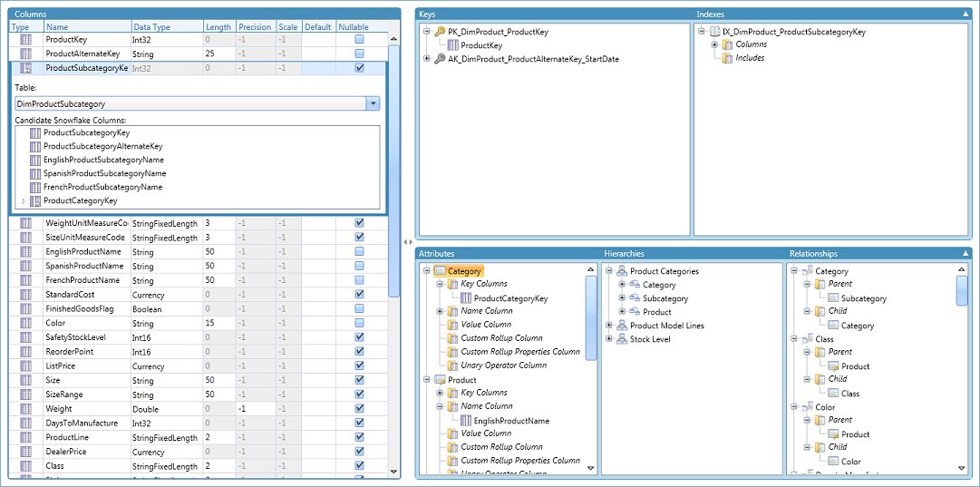Image resolution: width=980 pixels, height=487 pixels.
Task: Uncheck Nullable for WeightUnitMeasureCode
Action: 359,223
